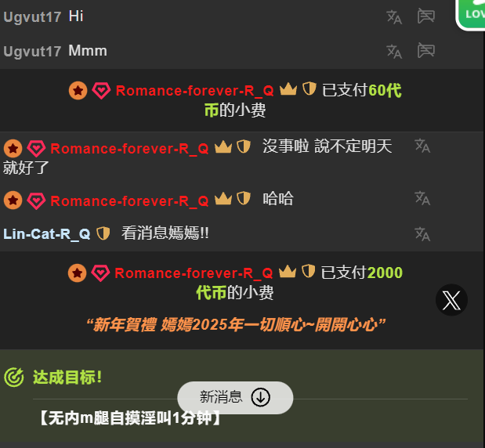
Task: Open the Ugvut17 profile from the "Hi" message
Action: click(32, 17)
